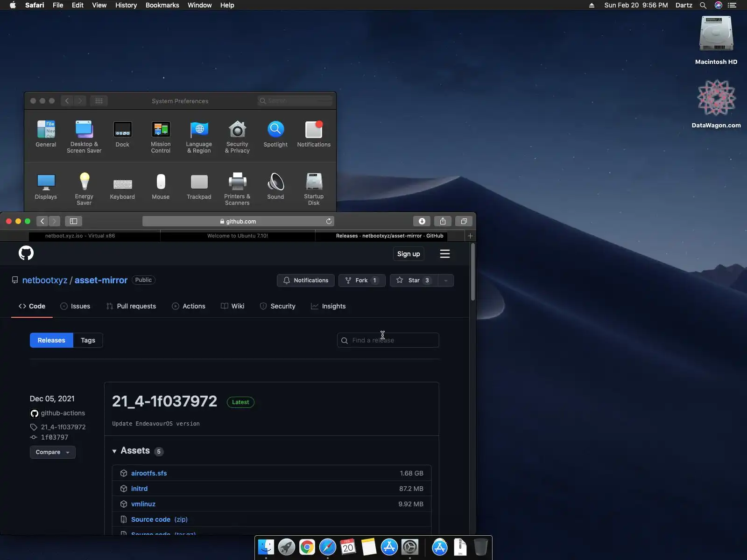Open the GitHub hamburger menu
Image resolution: width=747 pixels, height=560 pixels.
coord(445,254)
